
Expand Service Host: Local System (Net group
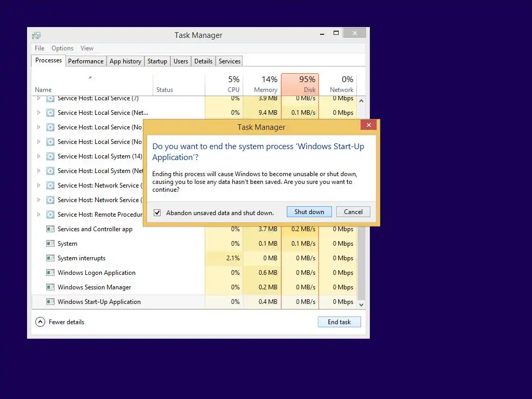click(38, 171)
